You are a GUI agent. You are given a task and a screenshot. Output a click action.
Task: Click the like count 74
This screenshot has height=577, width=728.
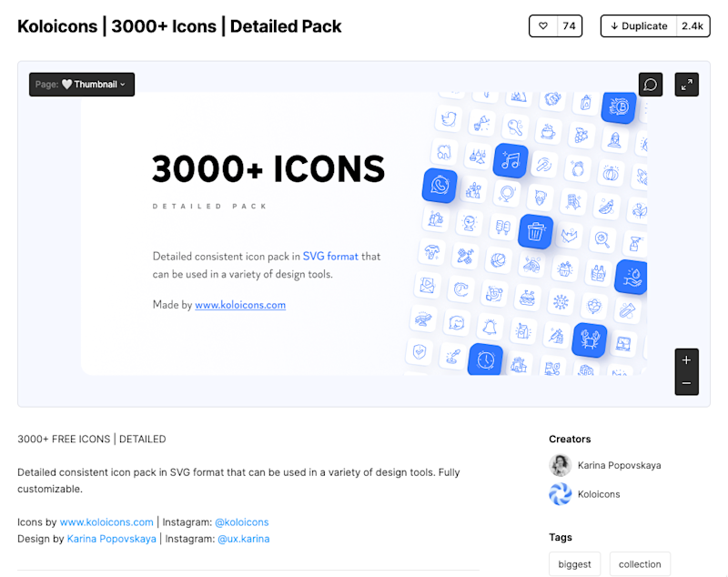click(x=569, y=26)
